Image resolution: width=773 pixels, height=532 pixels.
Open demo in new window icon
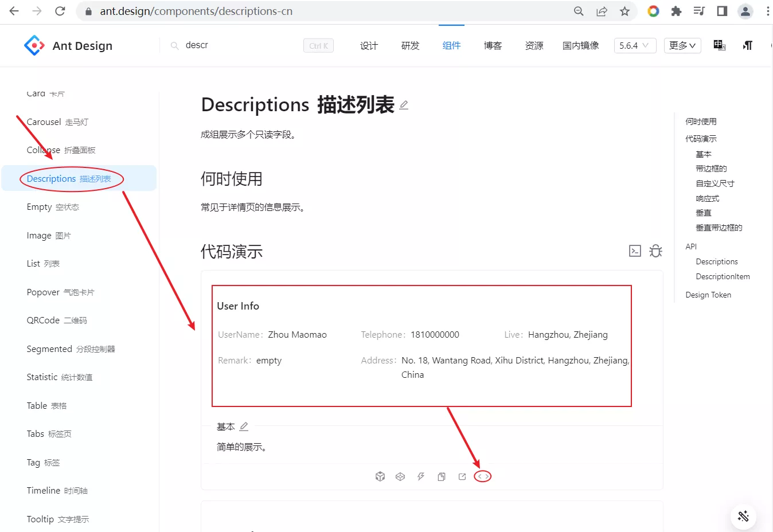[462, 476]
